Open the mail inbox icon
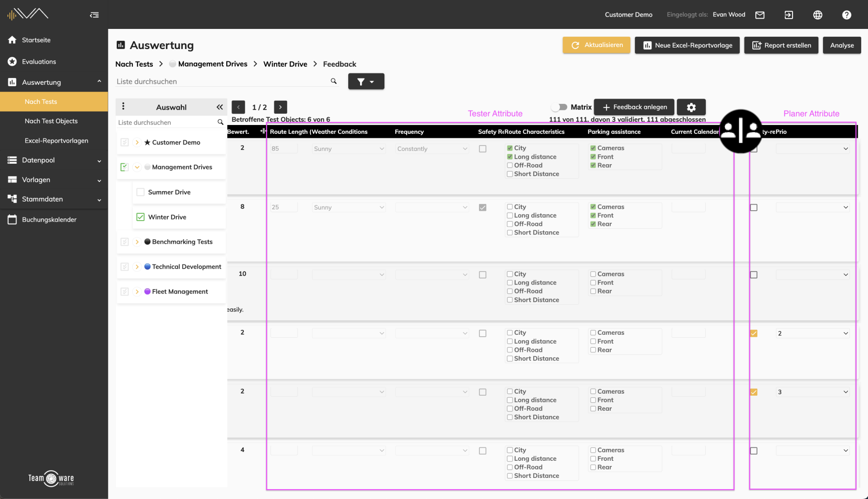Screen dimensions: 868x499 [x=760, y=15]
